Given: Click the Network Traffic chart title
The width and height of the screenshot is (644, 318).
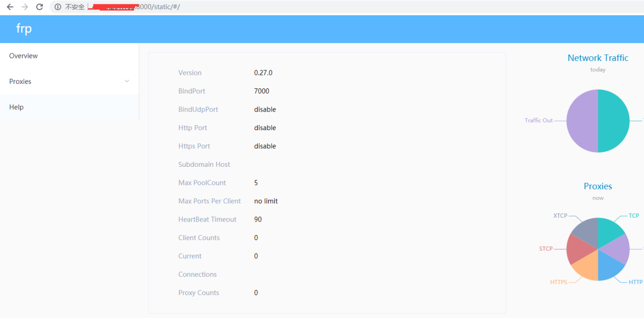Looking at the screenshot, I should pos(598,58).
